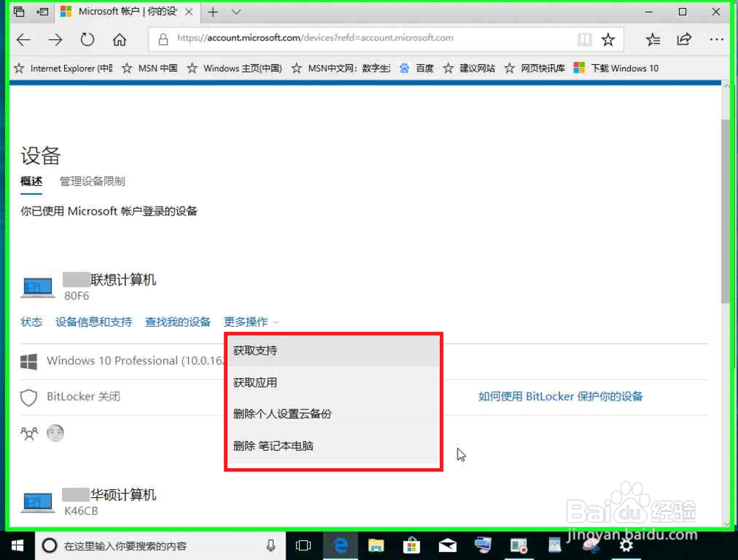Open File Explorer from taskbar
The height and width of the screenshot is (560, 738).
pos(376,546)
